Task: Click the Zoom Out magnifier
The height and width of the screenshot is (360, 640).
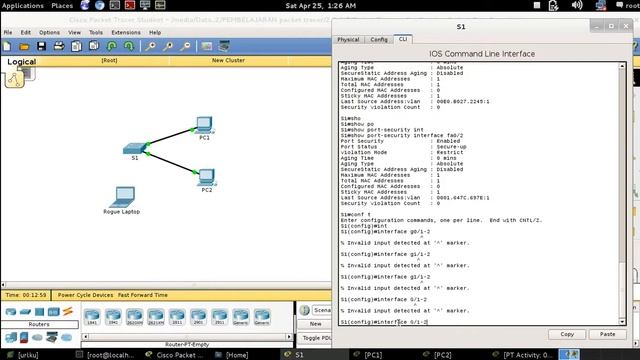Action: [185, 47]
